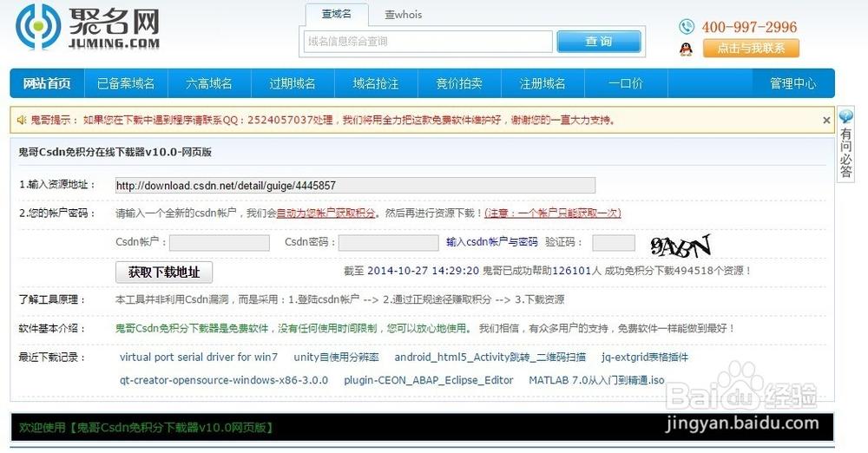868x453 pixels.
Task: Click the 了解工具原理 label
Action: [x=52, y=299]
